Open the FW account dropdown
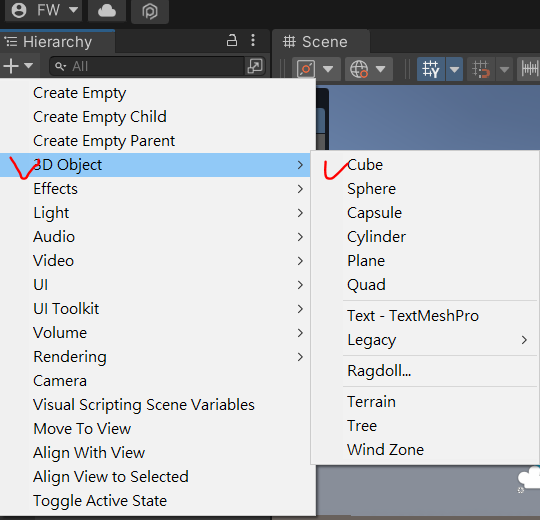Screen dimensions: 540x520 tap(44, 10)
